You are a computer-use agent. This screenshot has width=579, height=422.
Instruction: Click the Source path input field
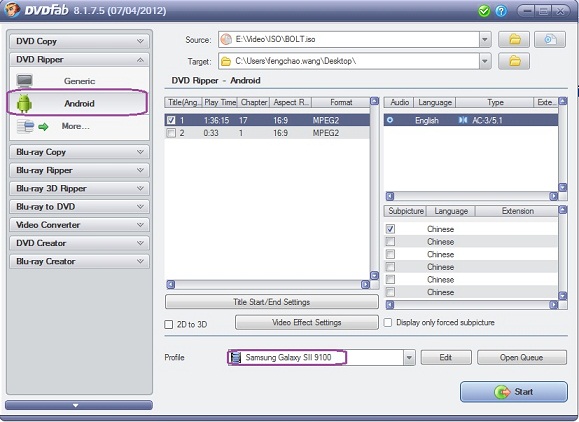pyautogui.click(x=349, y=39)
